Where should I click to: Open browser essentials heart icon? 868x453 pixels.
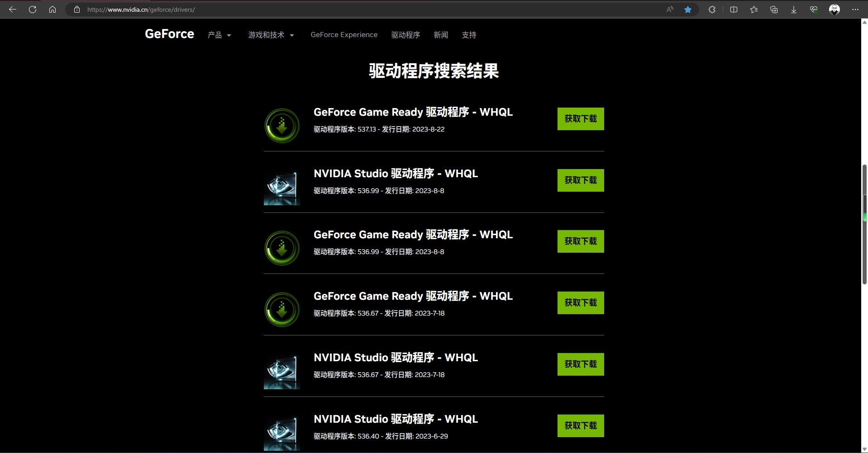coord(814,9)
